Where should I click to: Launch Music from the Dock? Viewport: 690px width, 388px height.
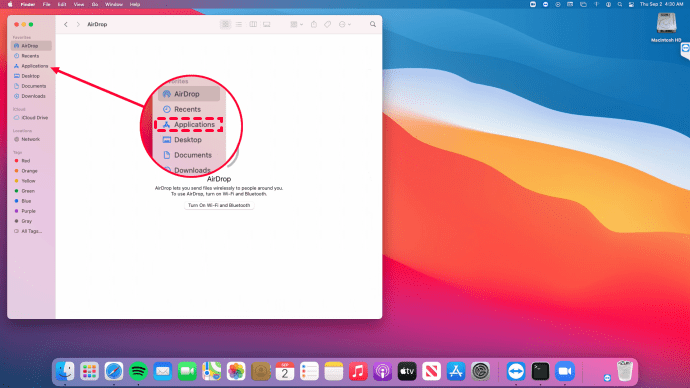(358, 372)
